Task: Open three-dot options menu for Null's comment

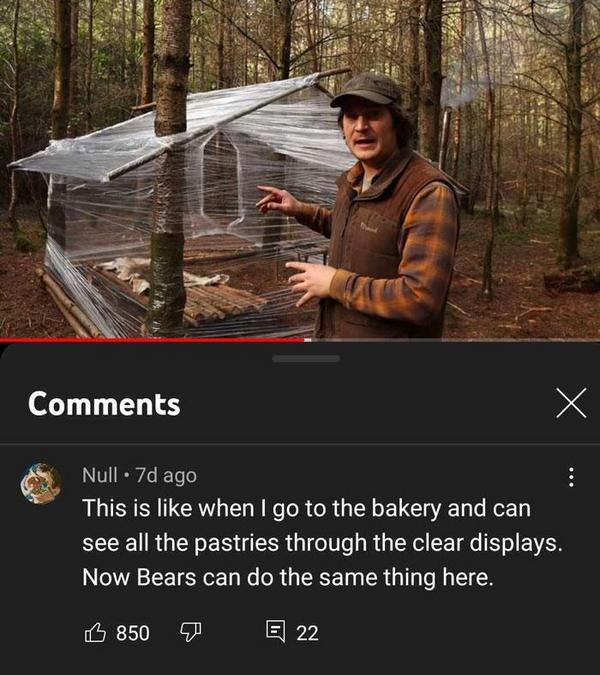Action: pos(571,477)
